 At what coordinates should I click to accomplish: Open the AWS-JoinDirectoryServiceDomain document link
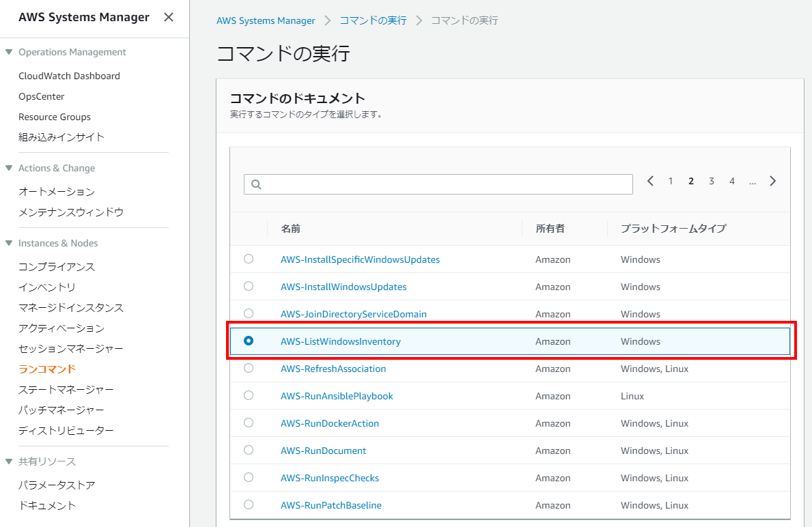click(x=354, y=313)
